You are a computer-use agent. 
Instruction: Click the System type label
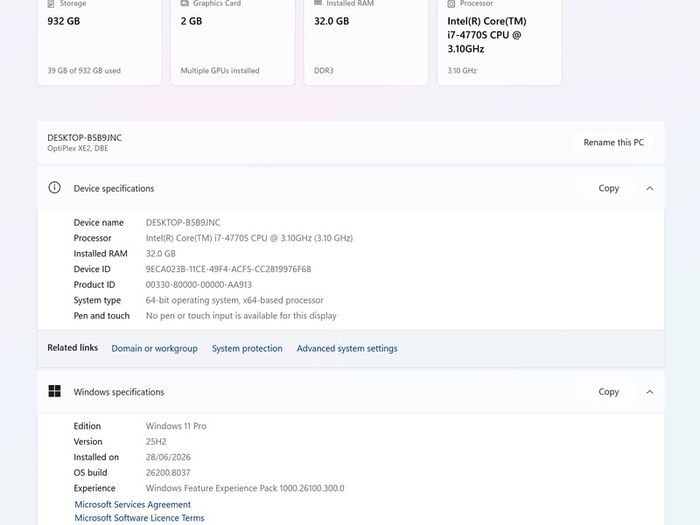point(97,300)
